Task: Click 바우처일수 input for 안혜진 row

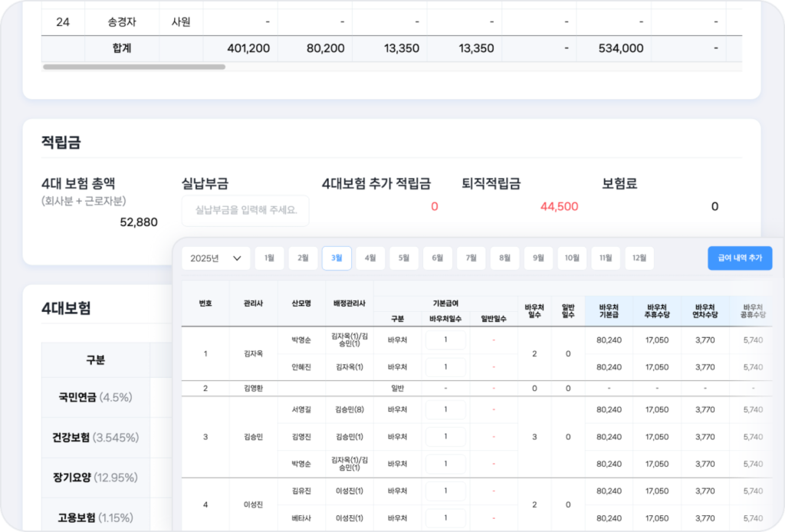Action: [x=445, y=367]
